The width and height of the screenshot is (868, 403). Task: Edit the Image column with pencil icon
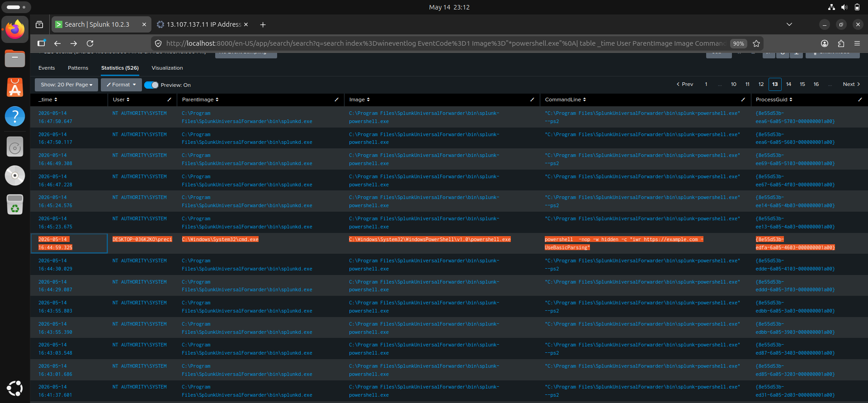532,100
